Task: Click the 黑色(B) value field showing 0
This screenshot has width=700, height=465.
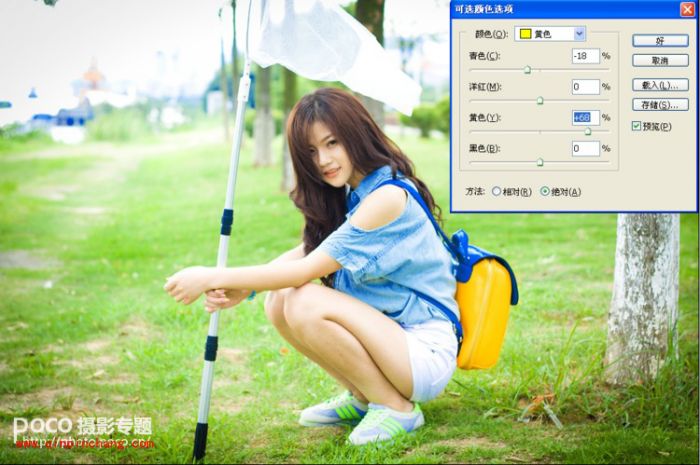Action: [x=586, y=148]
